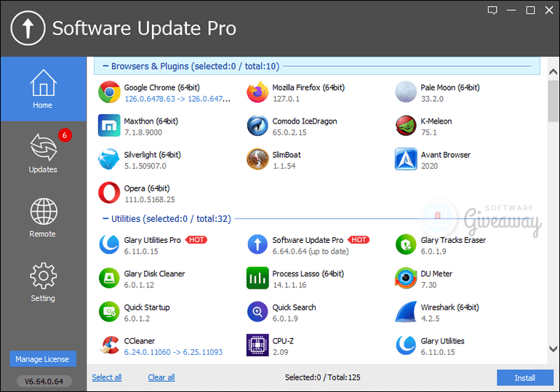Click the Install button
The width and height of the screenshot is (560, 392).
[525, 377]
